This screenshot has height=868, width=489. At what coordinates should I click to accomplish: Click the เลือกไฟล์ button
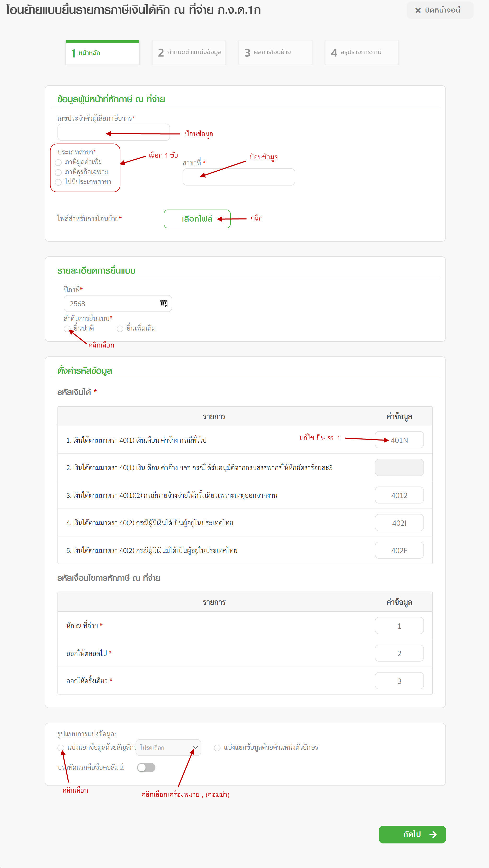pyautogui.click(x=197, y=219)
